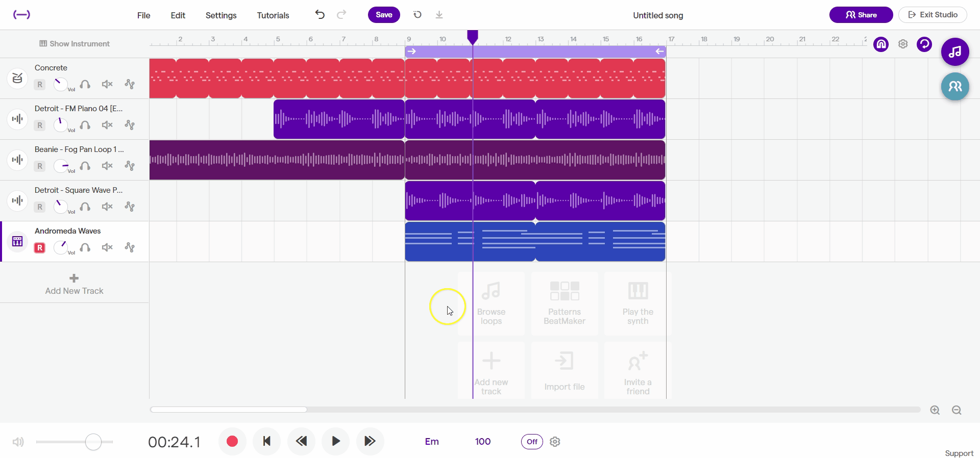The height and width of the screenshot is (458, 980).
Task: Arm recording on Concrete track
Action: click(x=40, y=85)
